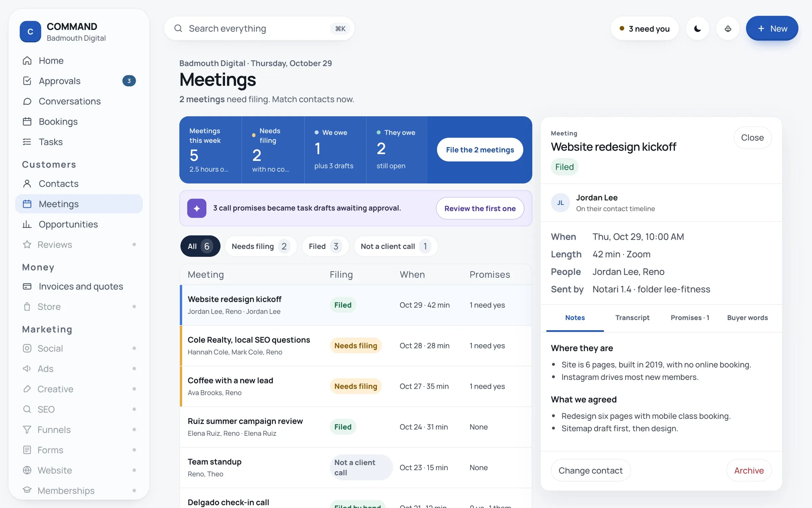Image resolution: width=812 pixels, height=508 pixels.
Task: Filter to Filed meetings
Action: pyautogui.click(x=325, y=246)
